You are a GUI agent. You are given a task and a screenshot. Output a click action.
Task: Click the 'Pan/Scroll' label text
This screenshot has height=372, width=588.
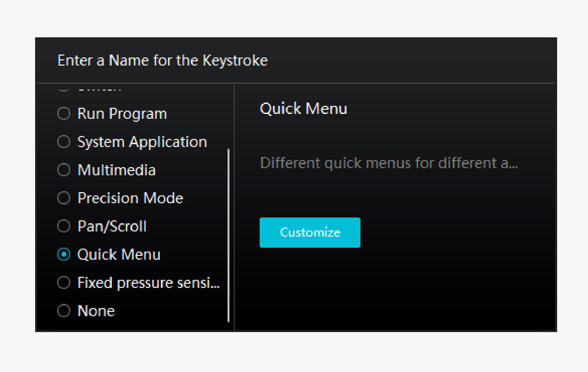click(112, 226)
